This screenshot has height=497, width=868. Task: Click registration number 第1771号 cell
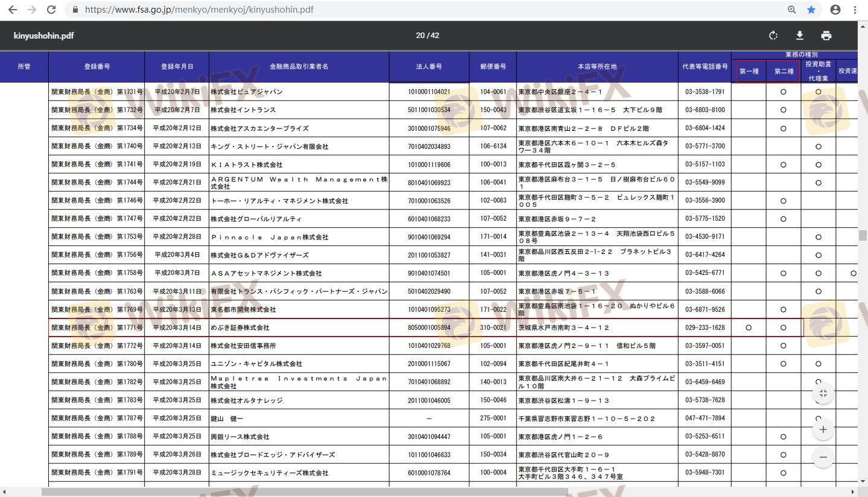tap(97, 328)
